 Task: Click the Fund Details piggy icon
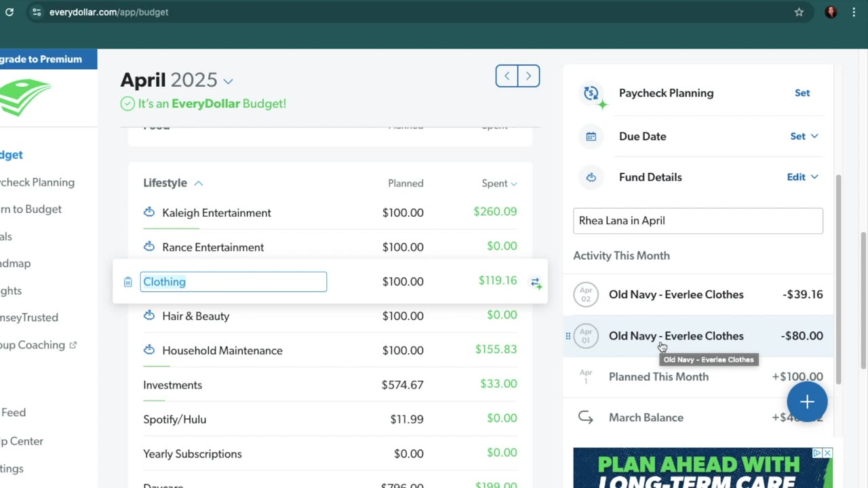coord(591,177)
